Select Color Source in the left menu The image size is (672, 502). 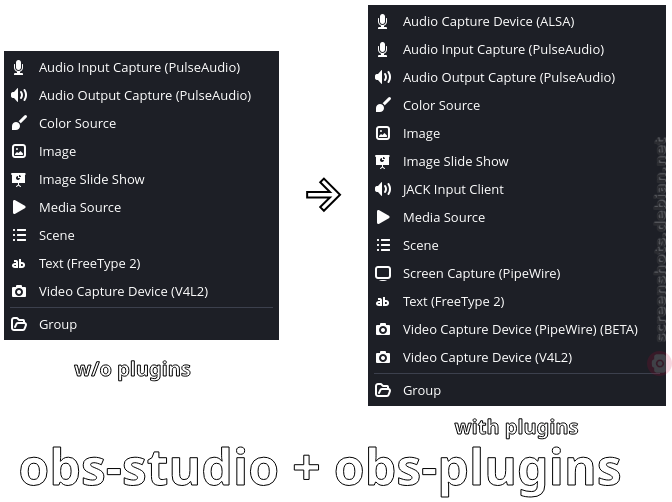pos(141,123)
